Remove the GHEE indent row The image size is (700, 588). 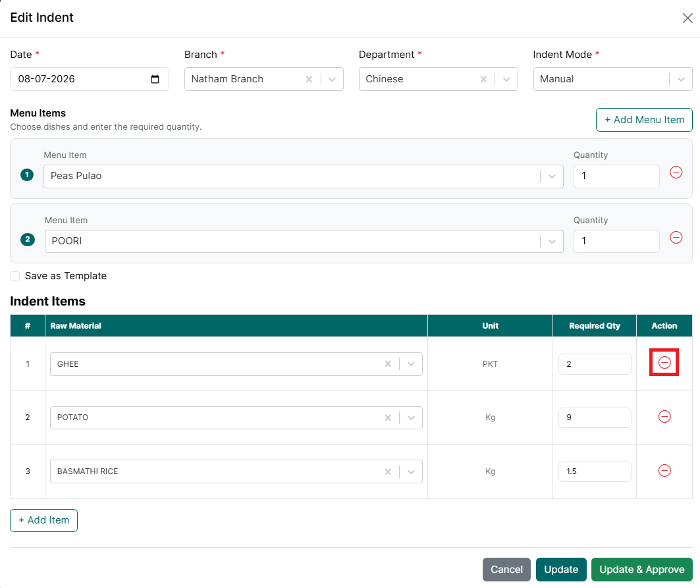point(664,362)
